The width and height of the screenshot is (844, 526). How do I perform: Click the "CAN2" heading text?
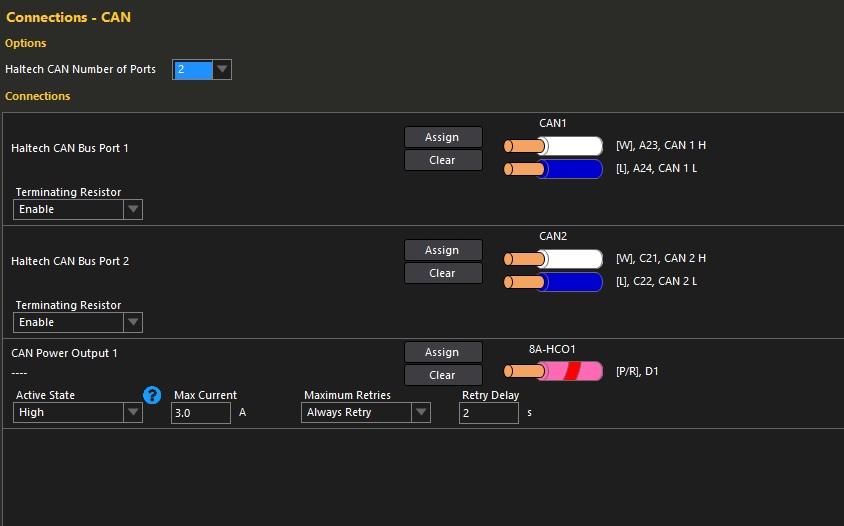click(x=553, y=236)
